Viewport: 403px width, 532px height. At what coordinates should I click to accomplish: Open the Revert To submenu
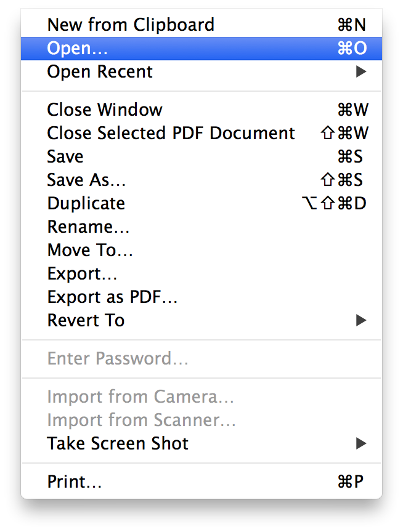tap(86, 320)
